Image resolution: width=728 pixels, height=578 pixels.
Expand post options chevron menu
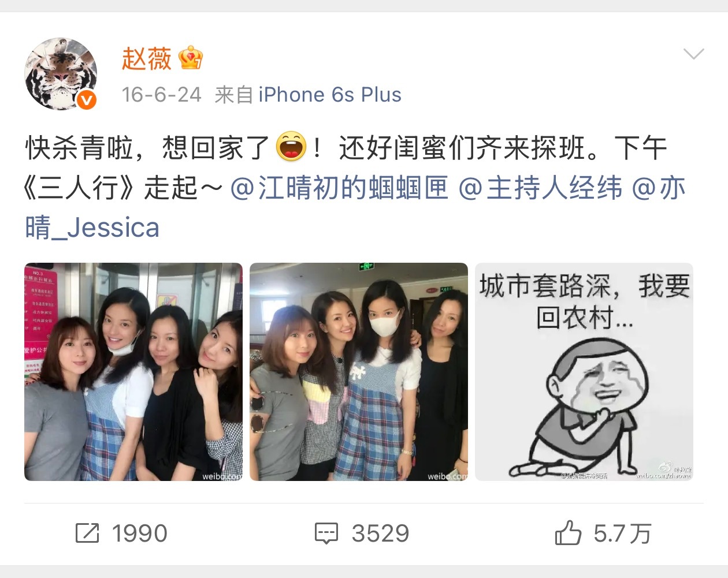[693, 54]
